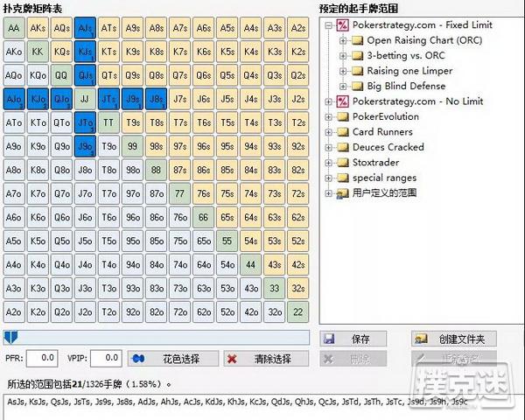Image resolution: width=525 pixels, height=420 pixels.
Task: Expand the special ranges folder node
Action: (x=329, y=178)
